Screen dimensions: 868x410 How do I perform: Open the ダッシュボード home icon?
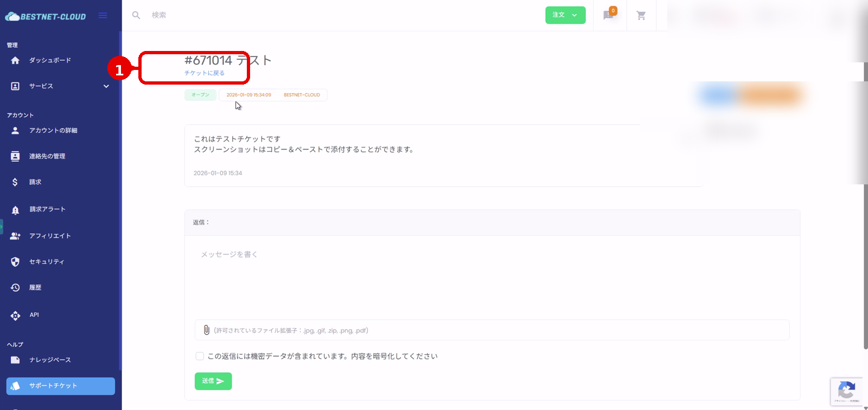click(x=15, y=60)
